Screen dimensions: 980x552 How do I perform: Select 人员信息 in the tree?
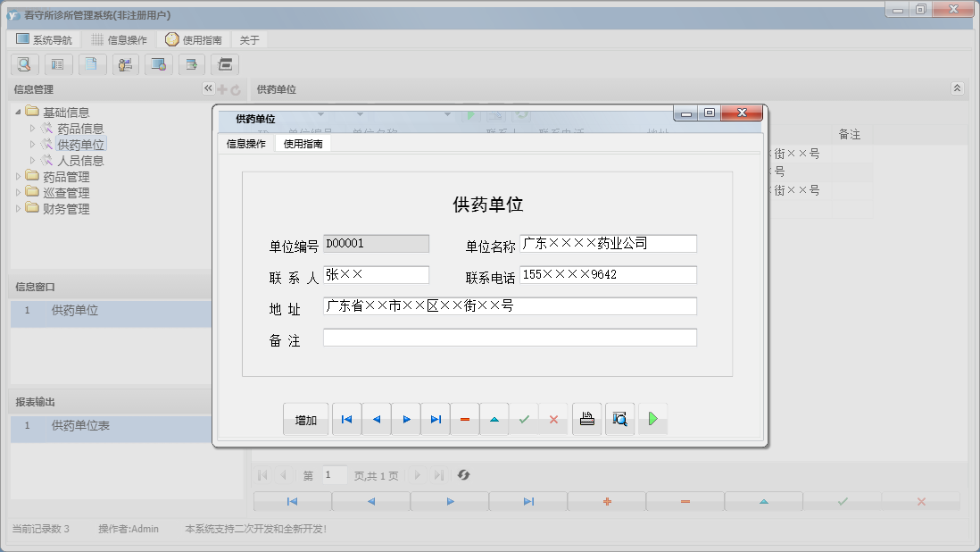(80, 161)
